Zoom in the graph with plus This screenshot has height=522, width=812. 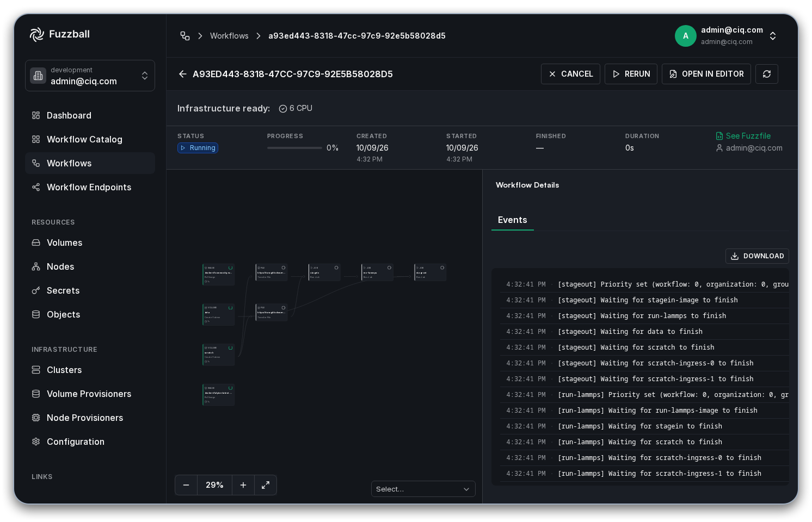click(x=243, y=485)
